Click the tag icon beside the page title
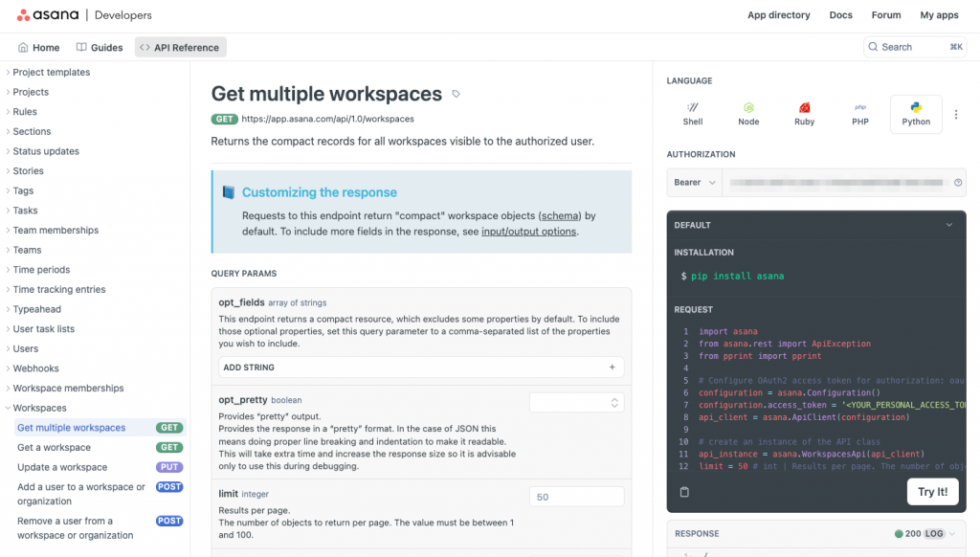Image resolution: width=980 pixels, height=557 pixels. point(457,94)
